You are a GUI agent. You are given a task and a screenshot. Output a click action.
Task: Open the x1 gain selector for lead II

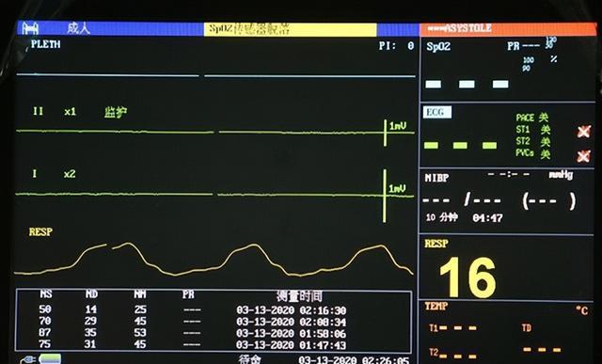click(70, 112)
